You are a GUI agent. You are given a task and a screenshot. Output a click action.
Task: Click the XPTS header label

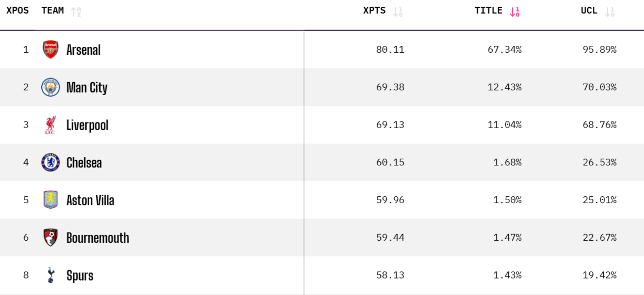click(374, 11)
